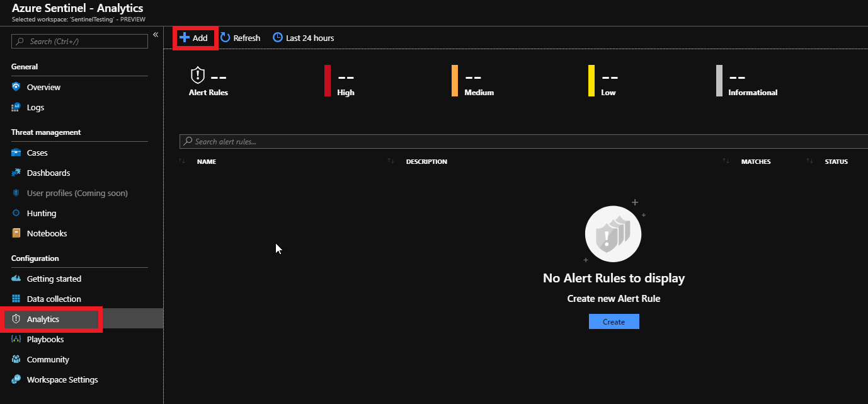This screenshot has width=868, height=404.
Task: Click the Community people icon
Action: pos(16,359)
